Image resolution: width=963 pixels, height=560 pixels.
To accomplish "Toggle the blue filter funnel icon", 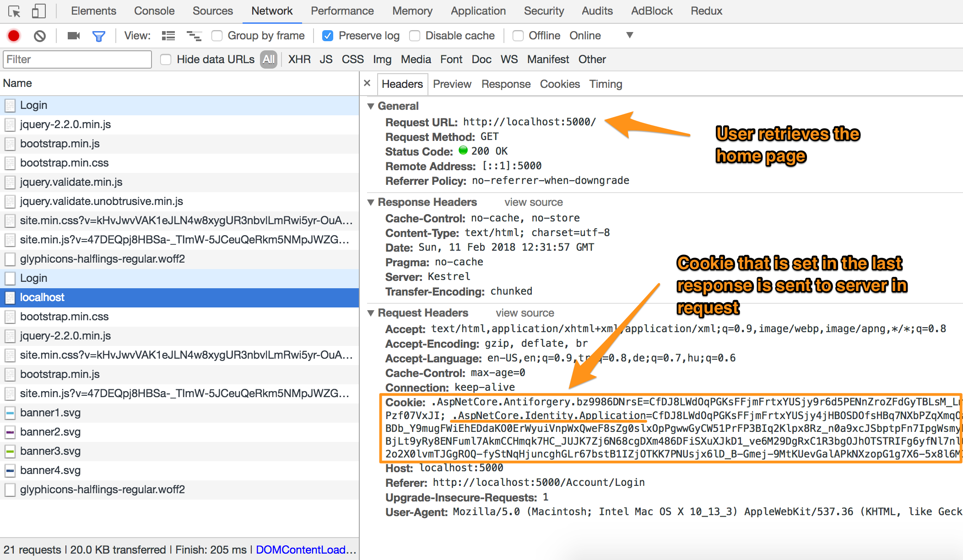I will 99,36.
